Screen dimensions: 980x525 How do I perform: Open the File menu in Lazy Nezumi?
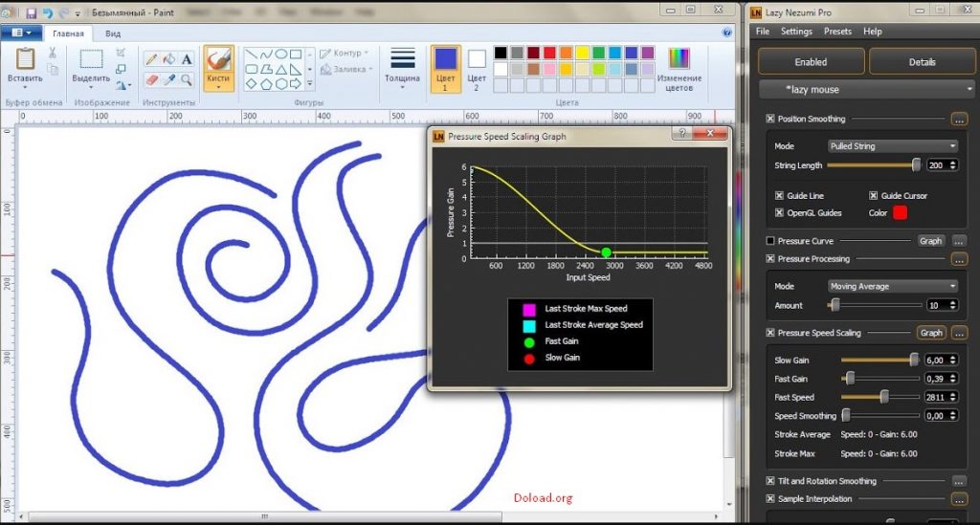pos(763,32)
